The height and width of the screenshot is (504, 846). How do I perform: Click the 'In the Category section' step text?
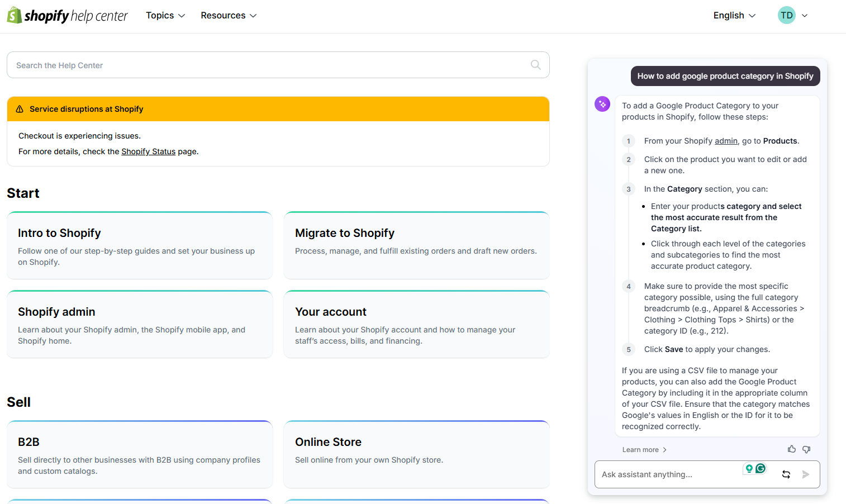click(706, 189)
